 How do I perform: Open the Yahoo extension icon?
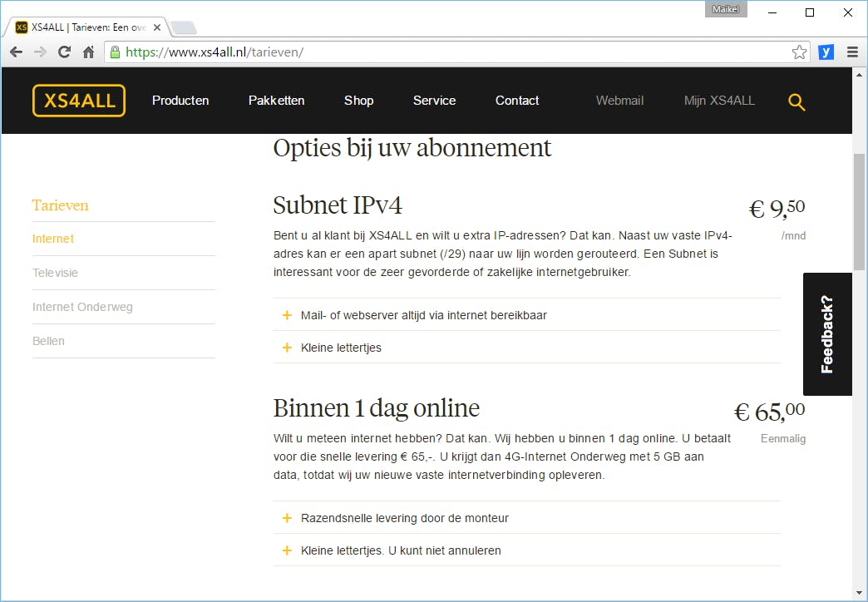[x=825, y=51]
